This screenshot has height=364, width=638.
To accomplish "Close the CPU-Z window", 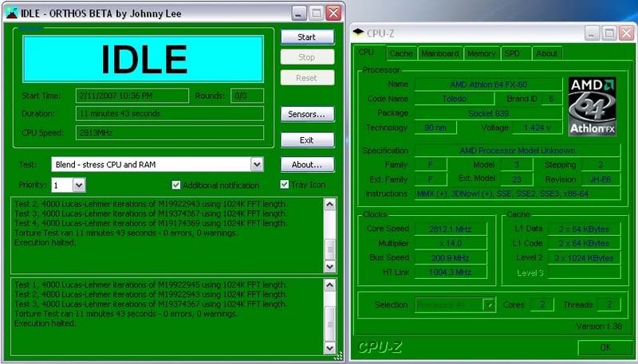I will (x=626, y=33).
